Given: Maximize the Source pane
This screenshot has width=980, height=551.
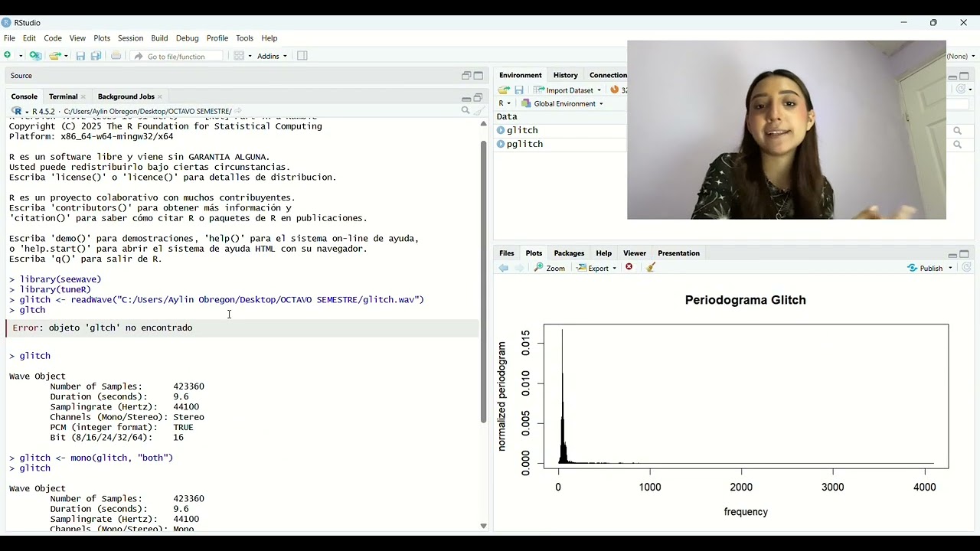Looking at the screenshot, I should 479,76.
